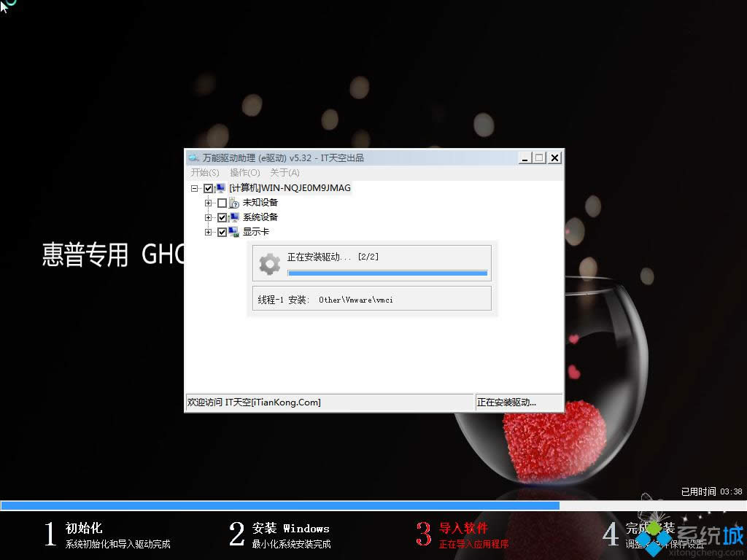Open the 操作(O) menu

[244, 173]
